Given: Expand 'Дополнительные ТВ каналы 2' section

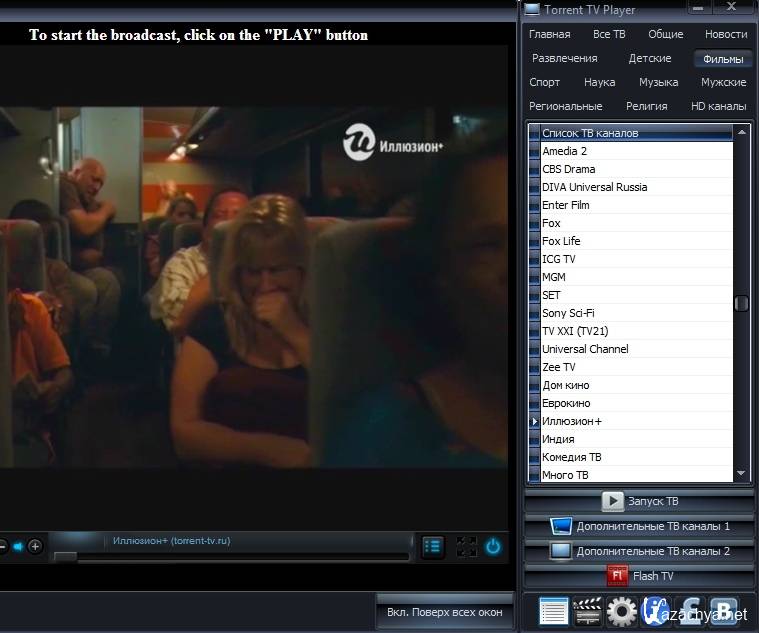Looking at the screenshot, I should click(x=639, y=551).
